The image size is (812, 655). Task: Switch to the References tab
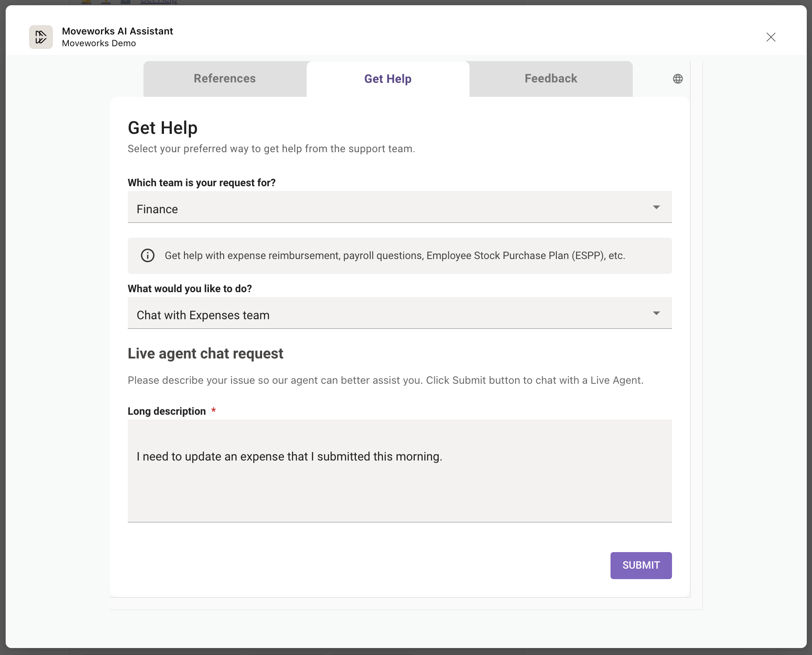coord(225,79)
